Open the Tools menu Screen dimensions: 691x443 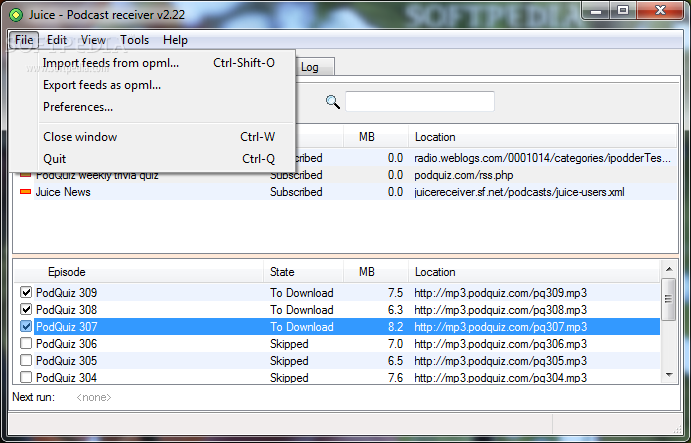tap(134, 40)
